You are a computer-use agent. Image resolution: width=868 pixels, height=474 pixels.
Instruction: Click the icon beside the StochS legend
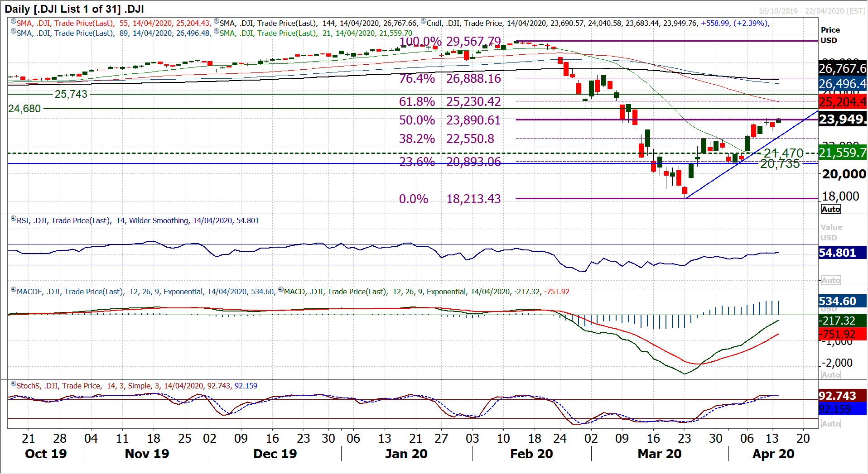14,384
